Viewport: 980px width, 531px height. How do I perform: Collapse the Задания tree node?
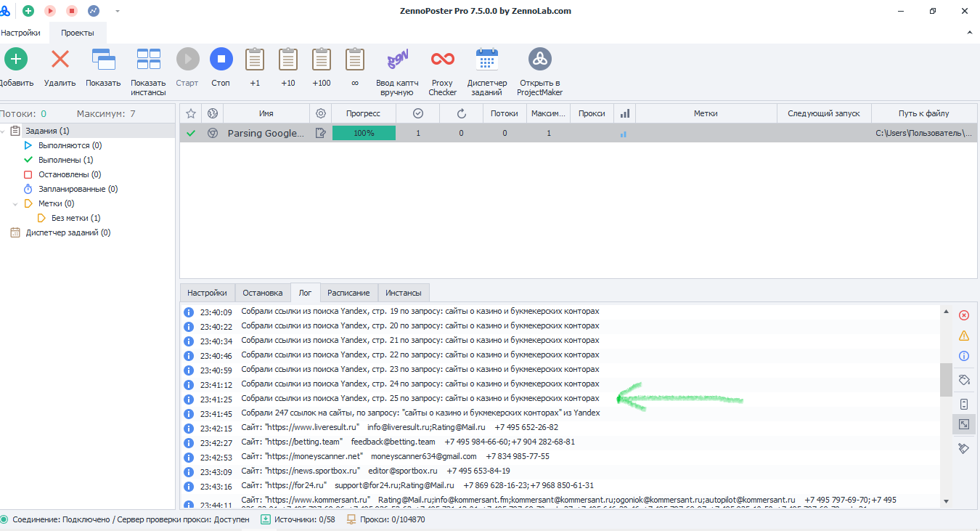tap(3, 131)
